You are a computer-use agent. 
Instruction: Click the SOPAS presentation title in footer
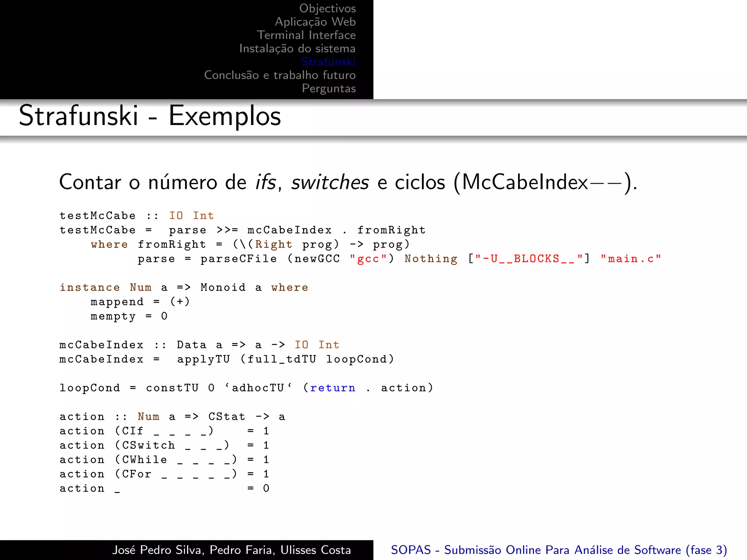(x=559, y=550)
